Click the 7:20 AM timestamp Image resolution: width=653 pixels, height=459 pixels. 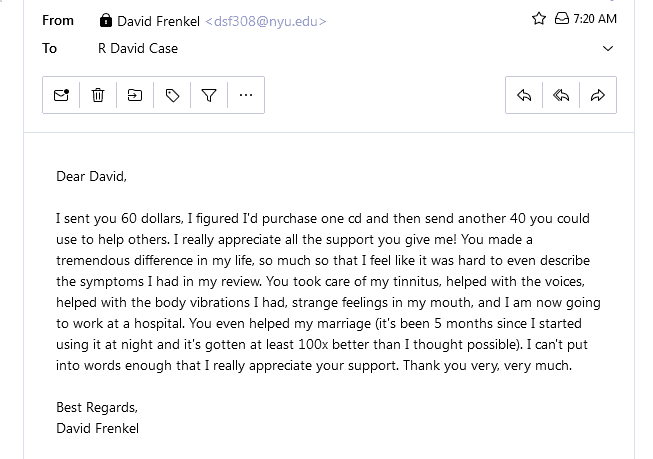[x=595, y=19]
